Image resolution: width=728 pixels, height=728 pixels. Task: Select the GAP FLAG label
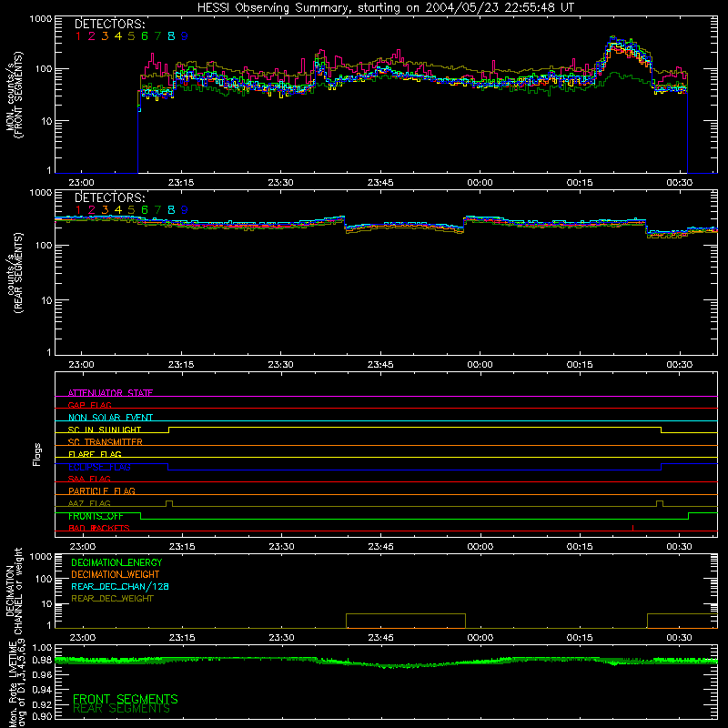(89, 405)
